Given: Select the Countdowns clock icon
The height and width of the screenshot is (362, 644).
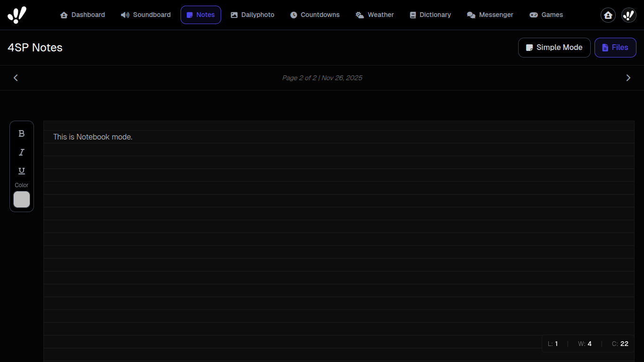Looking at the screenshot, I should coord(293,15).
